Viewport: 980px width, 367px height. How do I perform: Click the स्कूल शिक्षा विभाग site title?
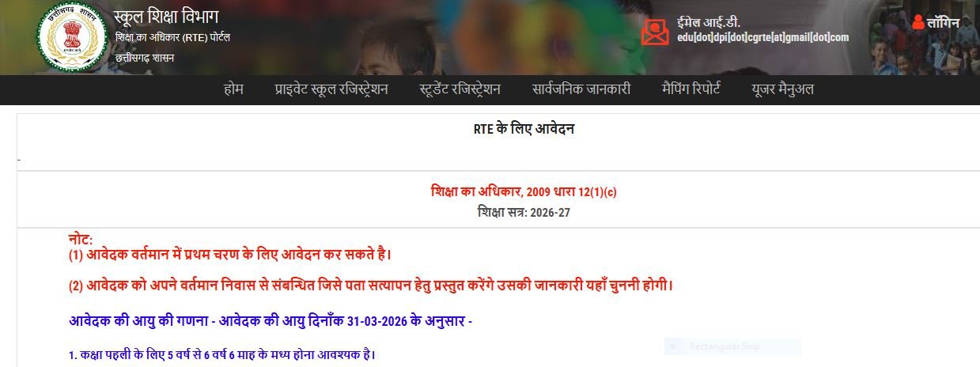[x=166, y=17]
